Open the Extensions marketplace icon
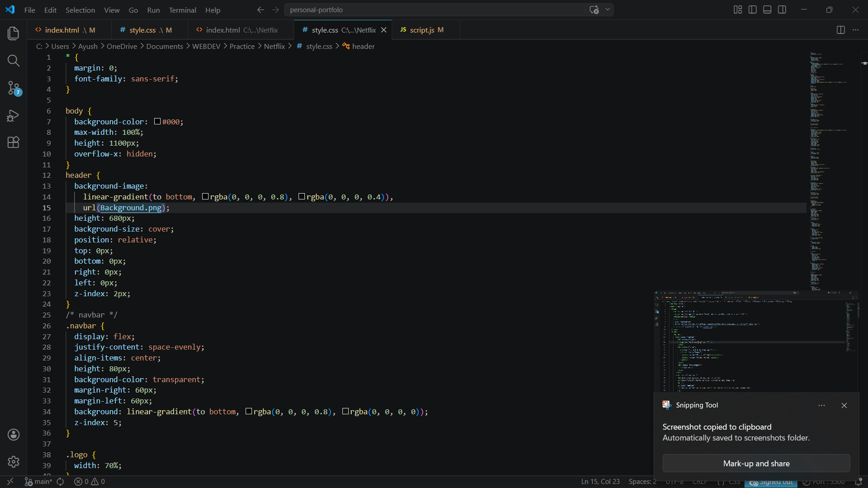The height and width of the screenshot is (488, 868). [14, 142]
